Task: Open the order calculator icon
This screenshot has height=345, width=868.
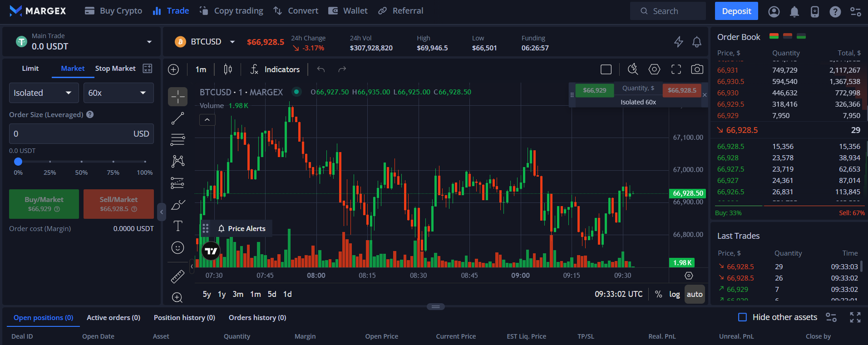Action: point(148,69)
